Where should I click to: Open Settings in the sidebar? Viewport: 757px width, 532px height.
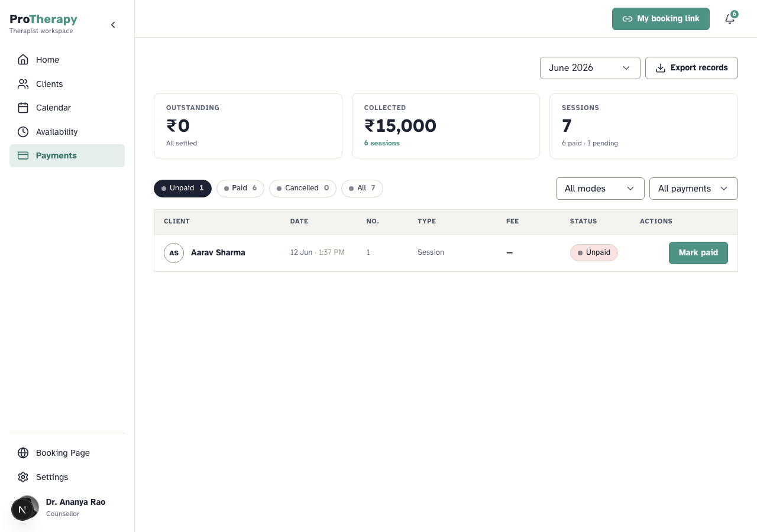(67, 477)
